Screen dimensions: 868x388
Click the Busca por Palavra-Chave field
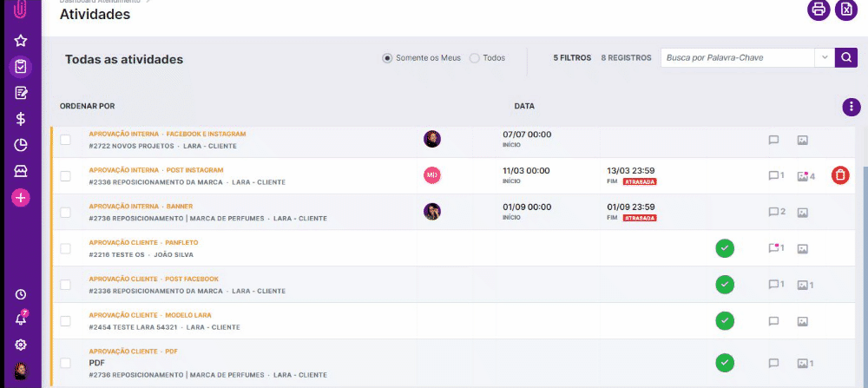click(737, 57)
